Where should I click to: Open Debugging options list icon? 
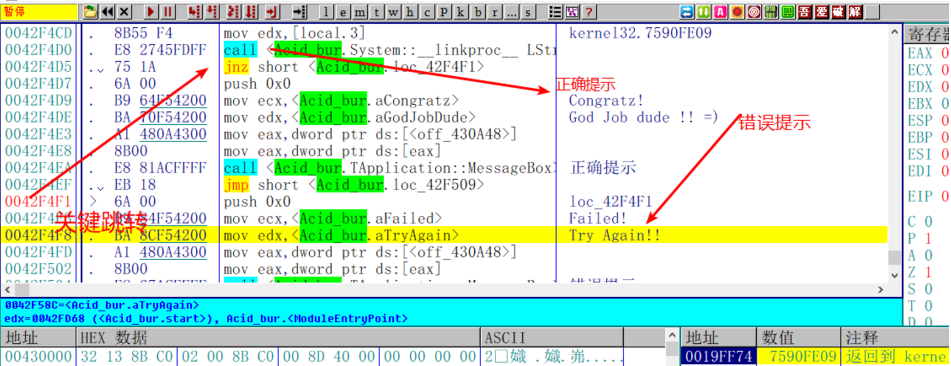555,12
